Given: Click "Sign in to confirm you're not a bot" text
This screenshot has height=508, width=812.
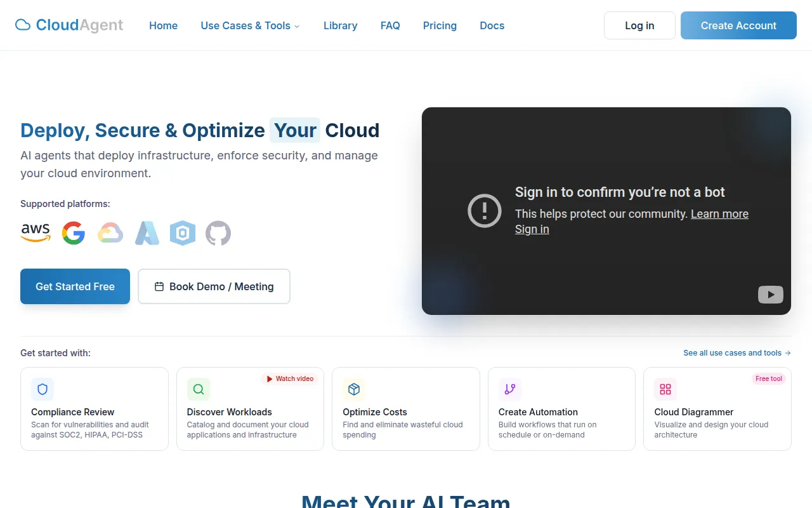Looking at the screenshot, I should pyautogui.click(x=620, y=192).
